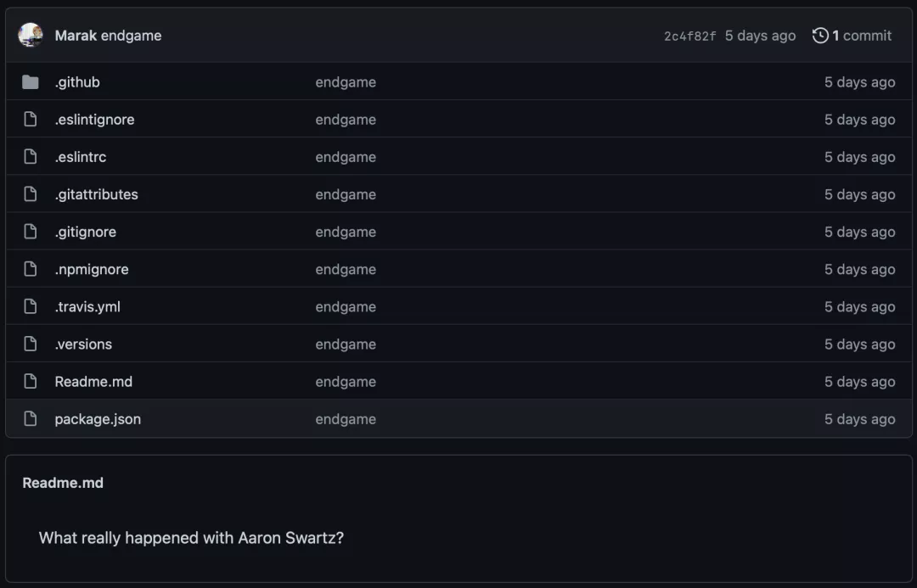Click the file icon beside .versions
This screenshot has width=917, height=588.
tap(31, 344)
